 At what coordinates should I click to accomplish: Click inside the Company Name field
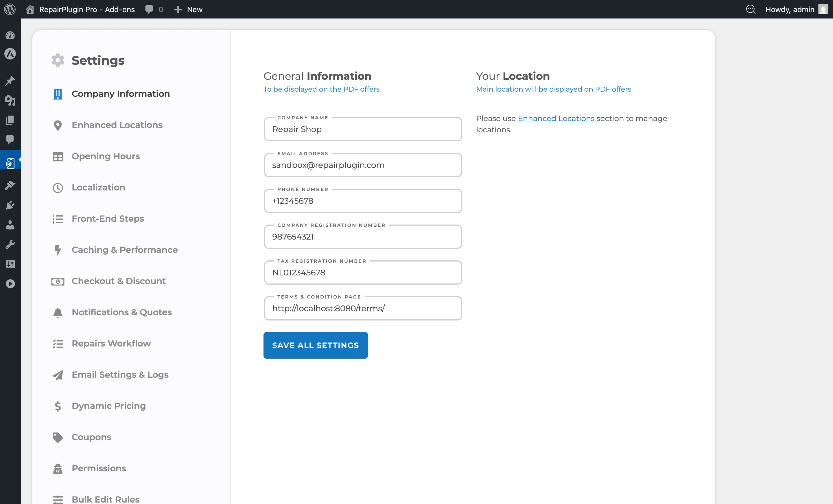[363, 129]
